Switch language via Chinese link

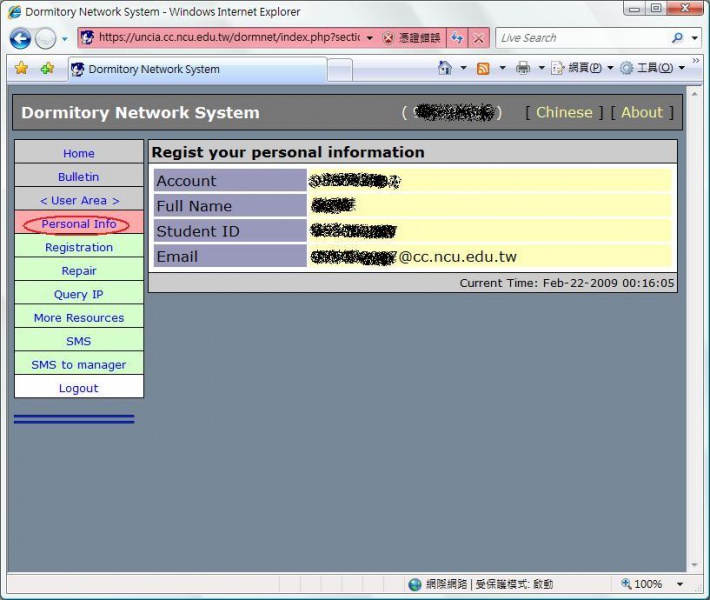[564, 112]
